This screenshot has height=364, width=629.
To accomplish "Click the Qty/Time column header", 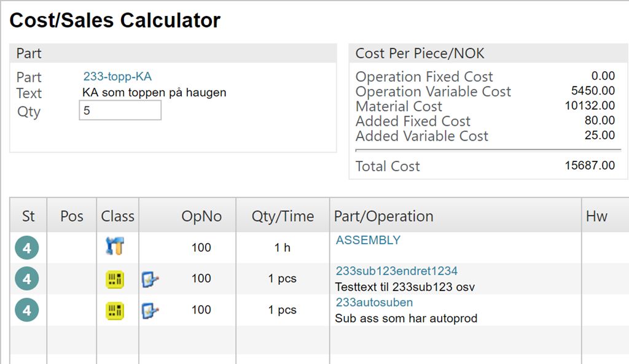I will (283, 216).
